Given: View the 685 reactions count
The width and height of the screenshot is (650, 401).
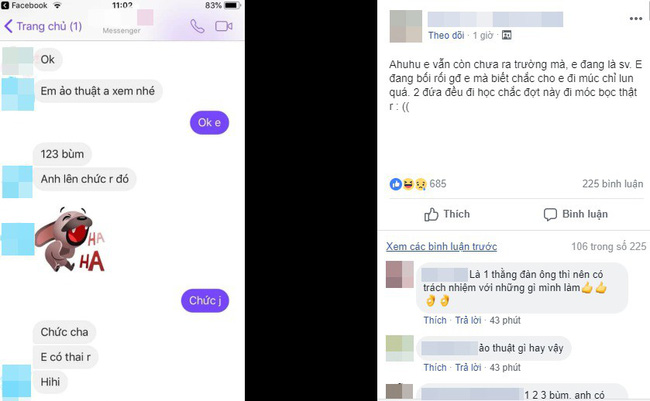Looking at the screenshot, I should pos(438,184).
